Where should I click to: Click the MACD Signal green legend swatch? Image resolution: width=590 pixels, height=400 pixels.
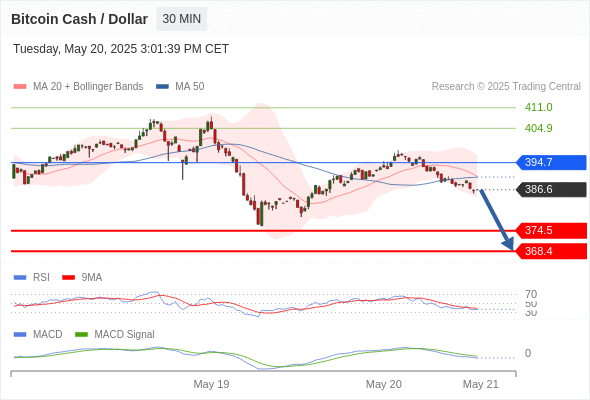81,334
